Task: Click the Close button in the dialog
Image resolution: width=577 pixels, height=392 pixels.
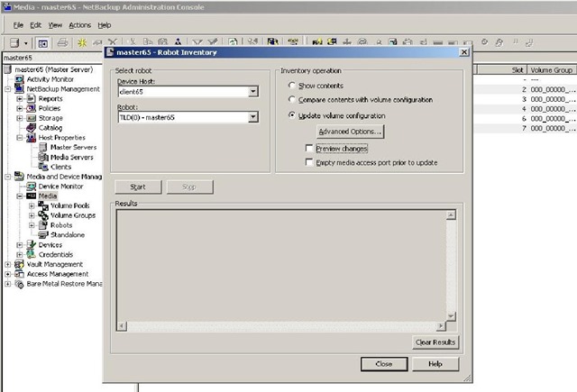Action: tap(384, 364)
